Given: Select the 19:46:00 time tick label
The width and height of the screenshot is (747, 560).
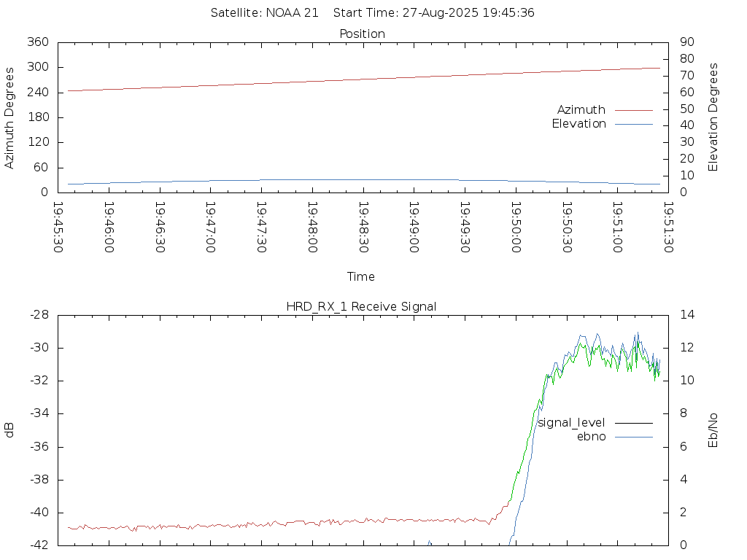Looking at the screenshot, I should (x=109, y=227).
